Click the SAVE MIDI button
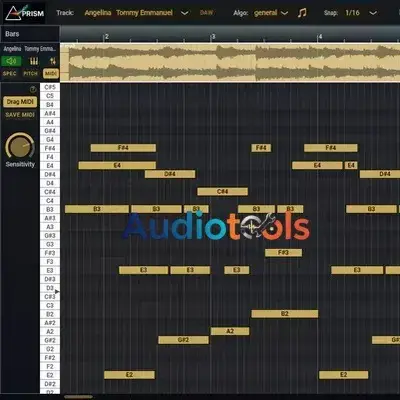 pyautogui.click(x=20, y=115)
